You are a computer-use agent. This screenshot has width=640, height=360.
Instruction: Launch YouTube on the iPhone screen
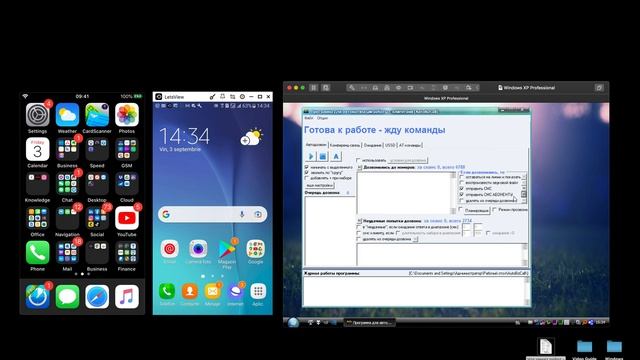coord(127,218)
